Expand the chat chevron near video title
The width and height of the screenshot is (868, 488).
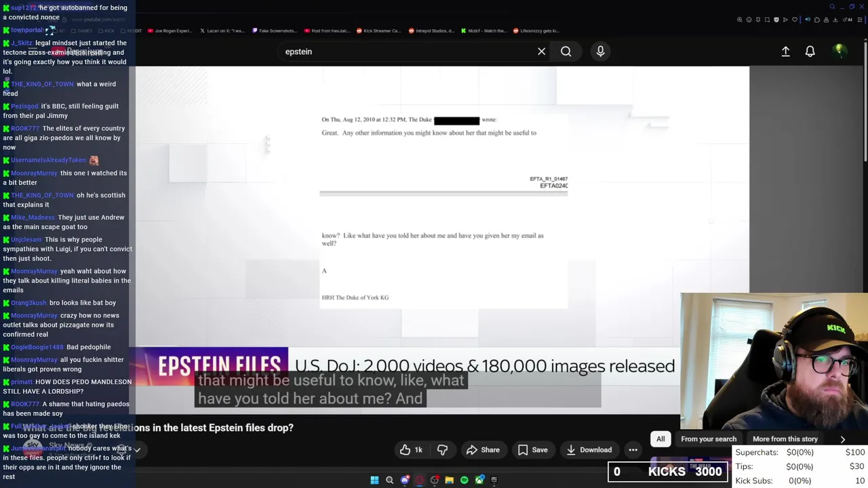click(x=137, y=450)
